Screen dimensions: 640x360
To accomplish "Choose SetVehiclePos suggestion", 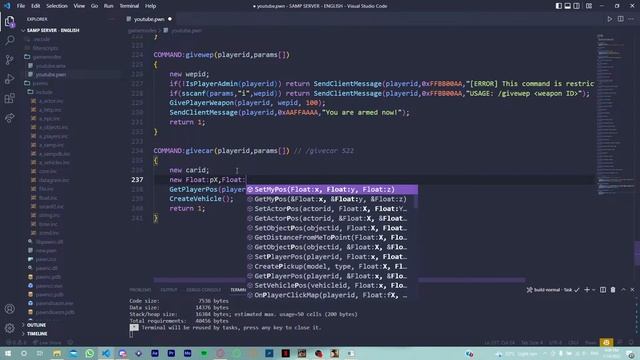I will click(332, 285).
